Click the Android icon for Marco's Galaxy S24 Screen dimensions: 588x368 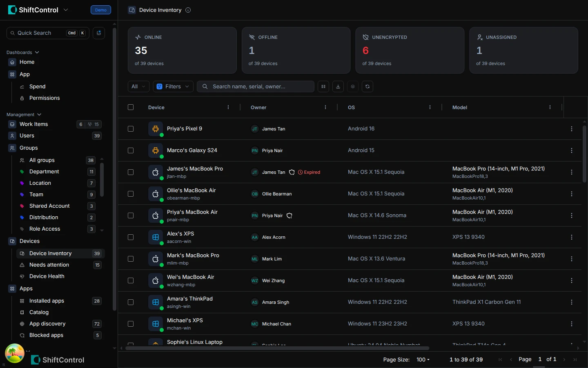tap(156, 150)
